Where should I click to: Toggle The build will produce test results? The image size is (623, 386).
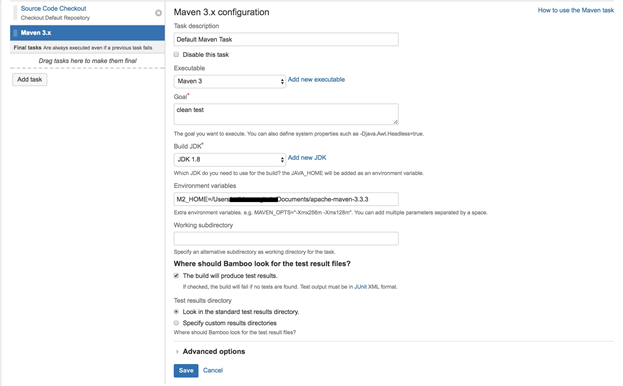tap(176, 276)
